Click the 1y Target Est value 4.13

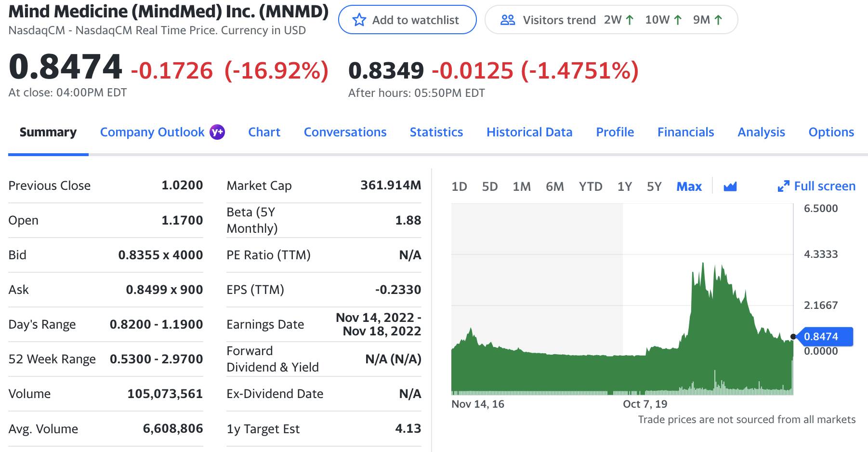[x=408, y=428]
